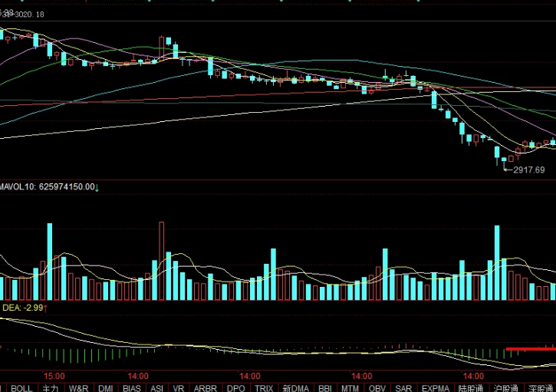556x392 pixels.
Task: Open the 沪股通 tab
Action: (x=505, y=388)
